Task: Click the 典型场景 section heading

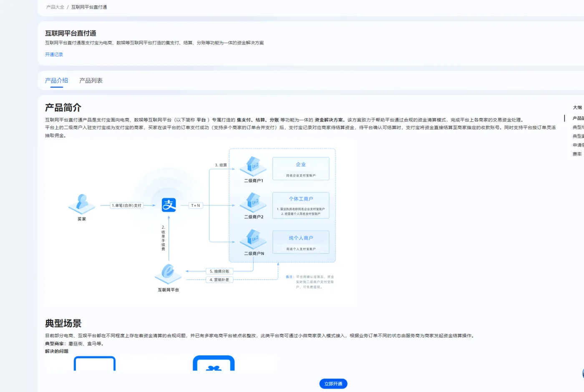Action: [63, 323]
